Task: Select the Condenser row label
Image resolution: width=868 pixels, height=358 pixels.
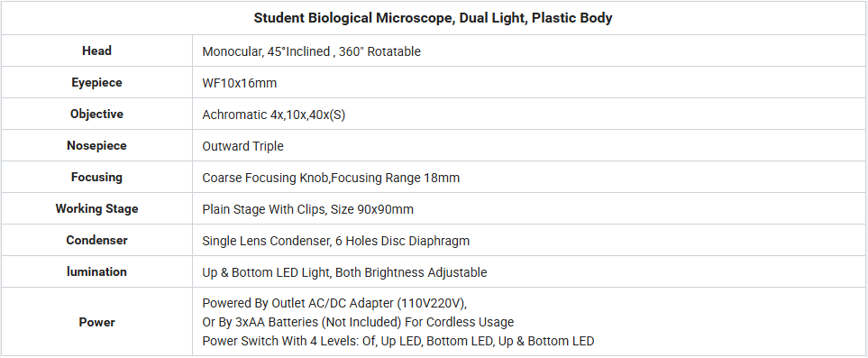Action: 96,240
